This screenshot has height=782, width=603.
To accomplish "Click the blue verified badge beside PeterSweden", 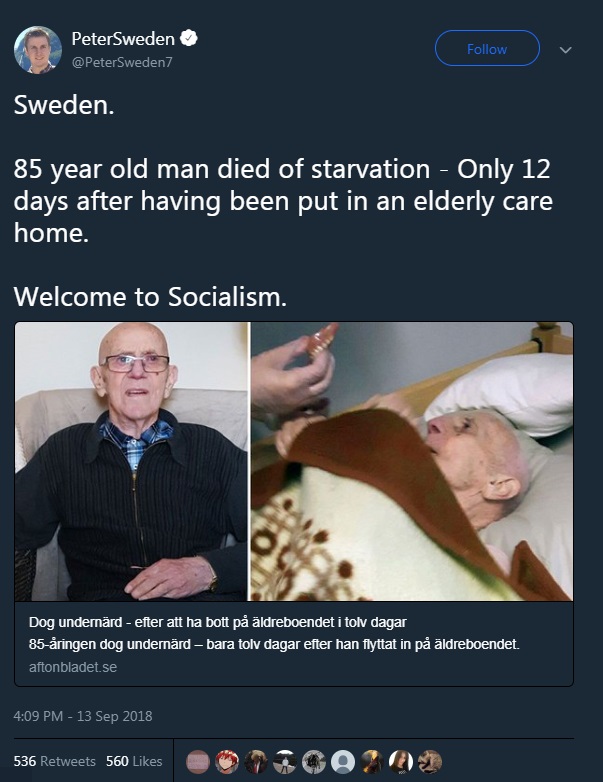I will (x=189, y=38).
